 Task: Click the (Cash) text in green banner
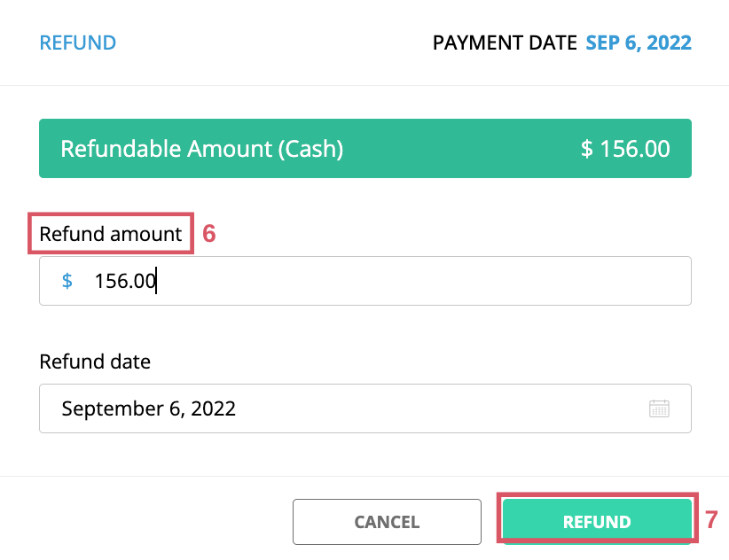click(310, 149)
